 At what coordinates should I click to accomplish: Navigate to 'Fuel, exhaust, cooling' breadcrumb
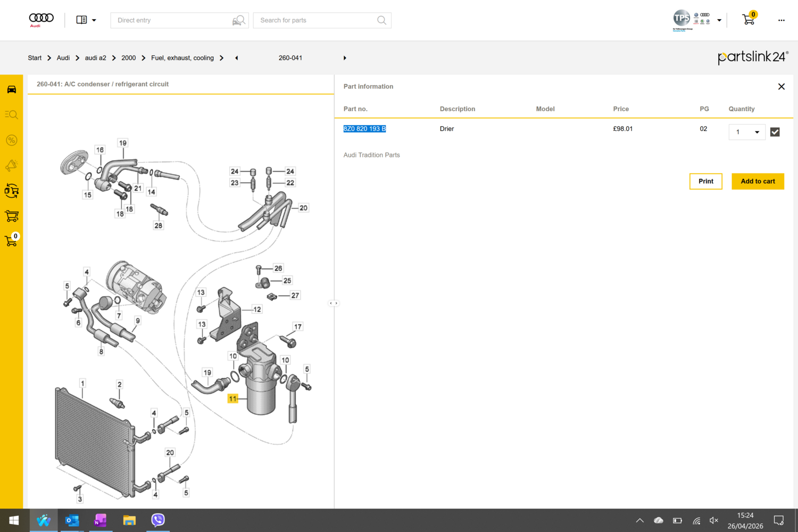182,58
